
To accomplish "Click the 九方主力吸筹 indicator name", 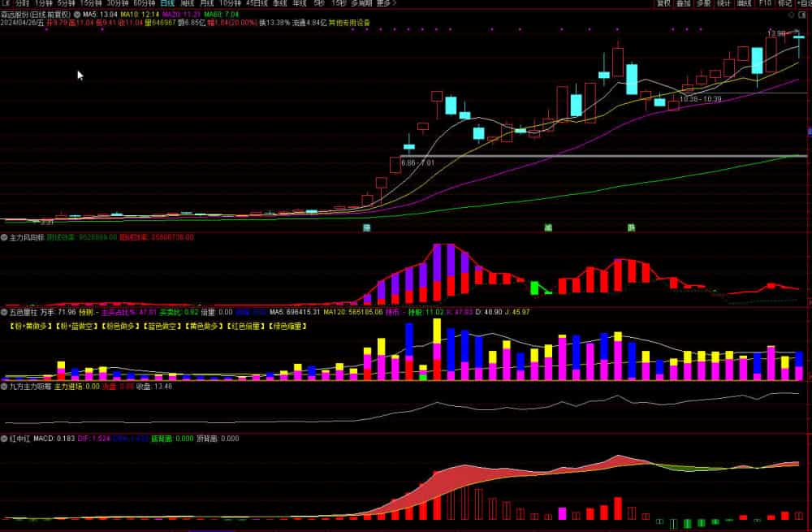I will coord(30,387).
